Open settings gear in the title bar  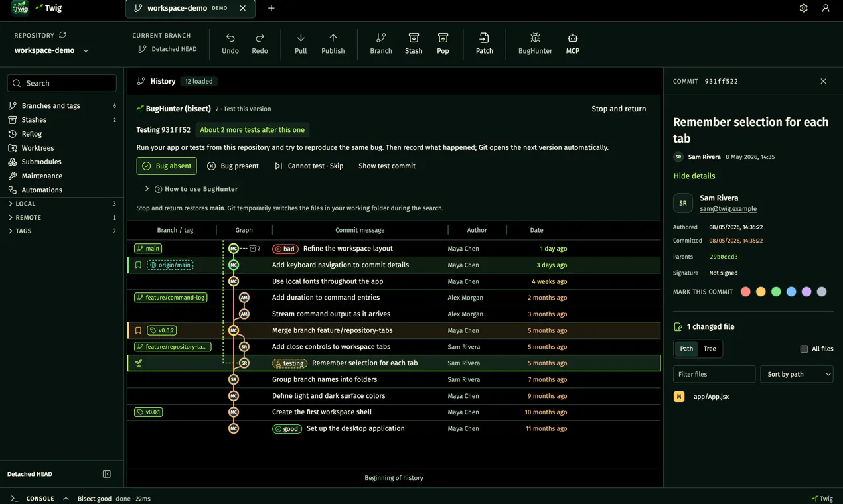coord(803,8)
